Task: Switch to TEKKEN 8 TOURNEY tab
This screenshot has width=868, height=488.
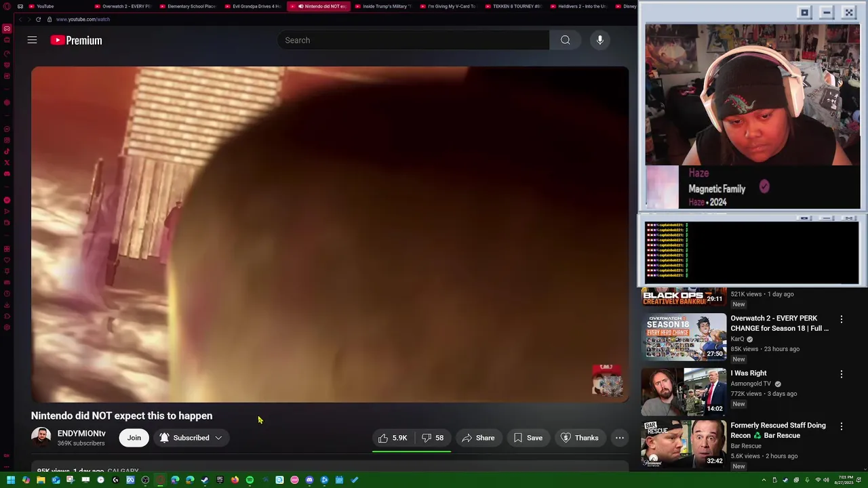Action: 514,6
